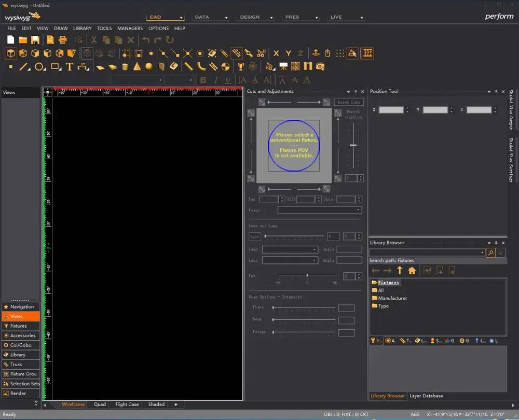Open the Lamp dropdown list
Screen dimensions: 519x420
point(315,249)
